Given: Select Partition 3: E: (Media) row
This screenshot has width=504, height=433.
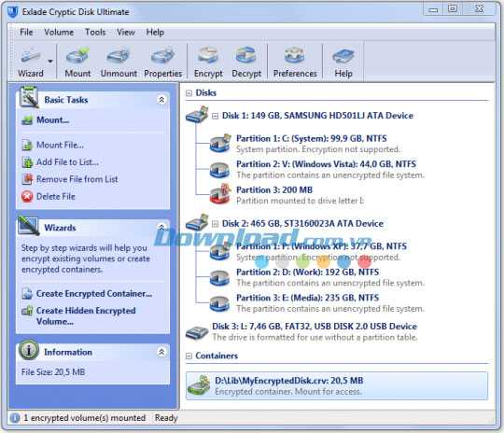Looking at the screenshot, I should (330, 302).
